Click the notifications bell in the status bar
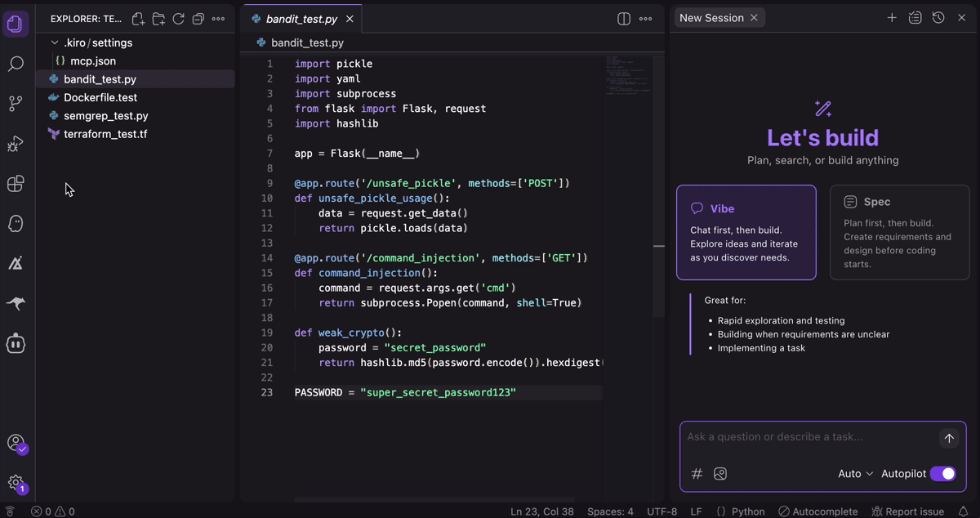Viewport: 980px width, 518px height. pyautogui.click(x=964, y=511)
